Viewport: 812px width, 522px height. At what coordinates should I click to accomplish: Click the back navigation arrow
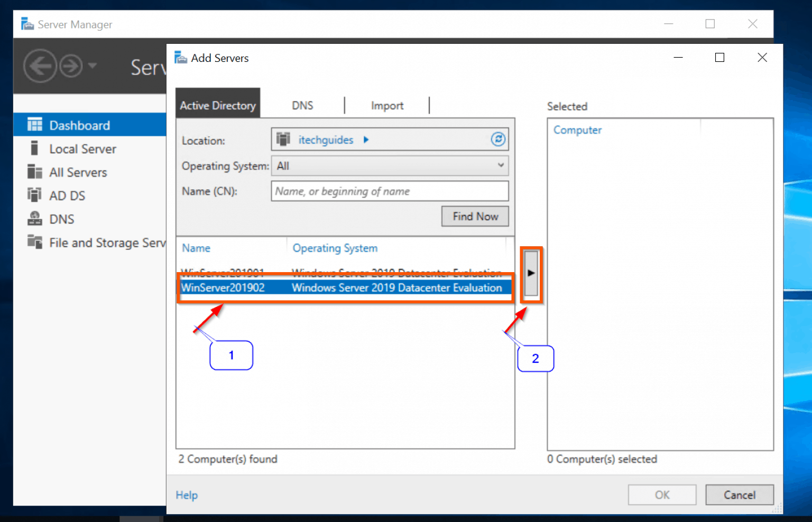[40, 66]
